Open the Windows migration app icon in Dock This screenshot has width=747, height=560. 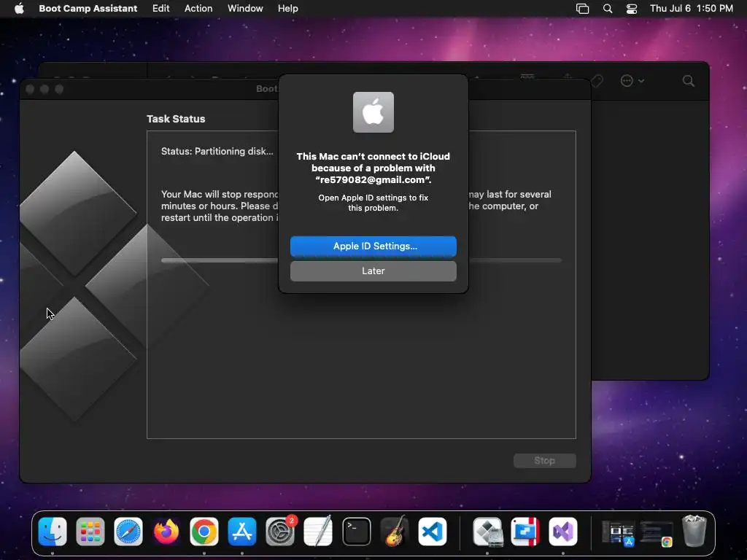pos(525,532)
